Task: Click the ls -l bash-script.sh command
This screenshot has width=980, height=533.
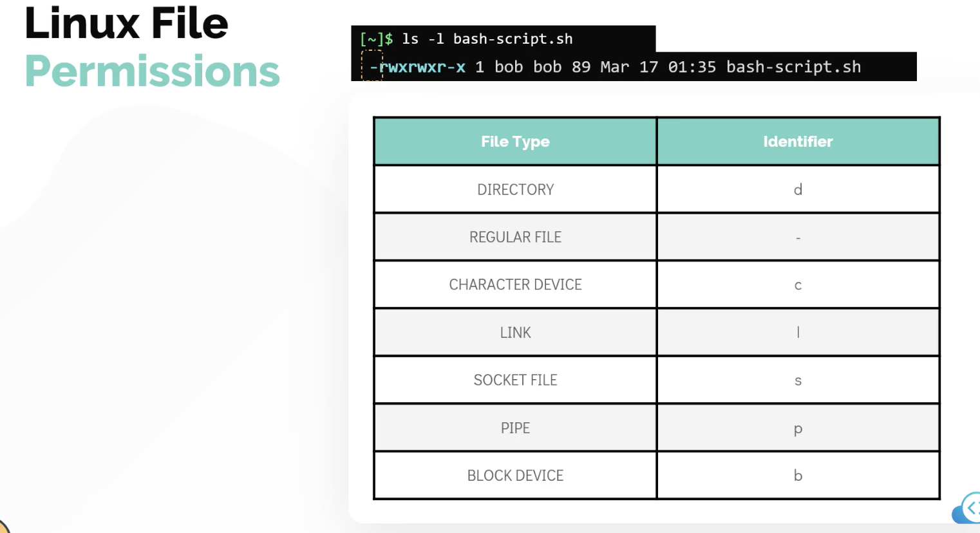Action: coord(487,39)
